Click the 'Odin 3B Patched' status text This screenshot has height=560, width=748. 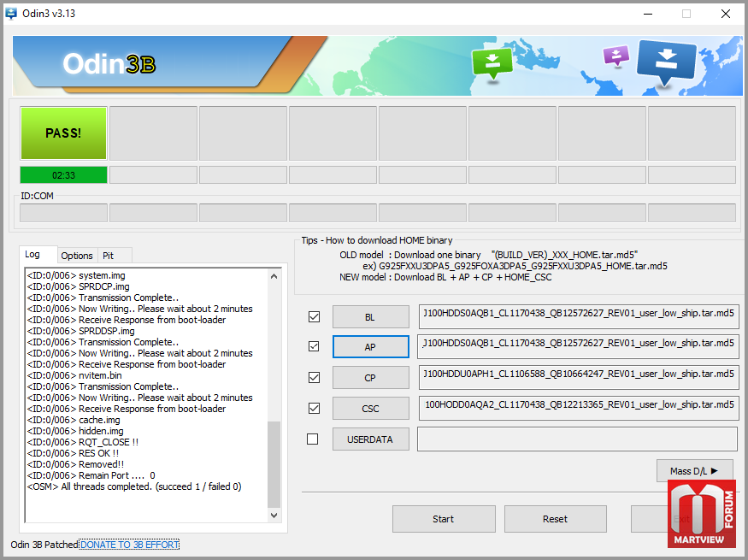(44, 545)
